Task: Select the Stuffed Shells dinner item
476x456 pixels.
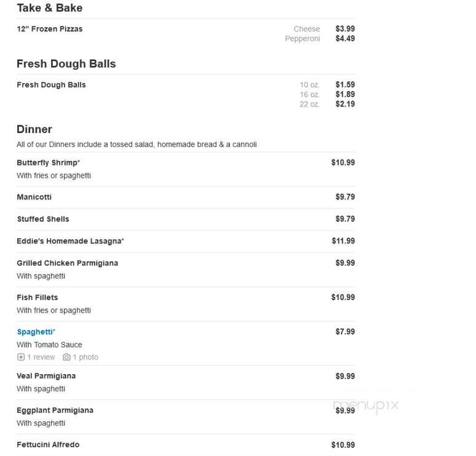Action: (43, 219)
